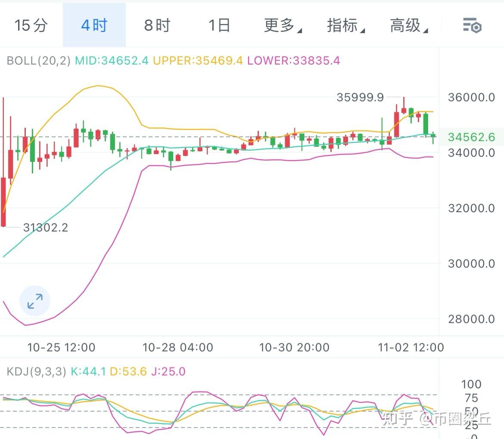Open the 更多 timeframe dropdown
The height and width of the screenshot is (439, 504).
click(283, 25)
